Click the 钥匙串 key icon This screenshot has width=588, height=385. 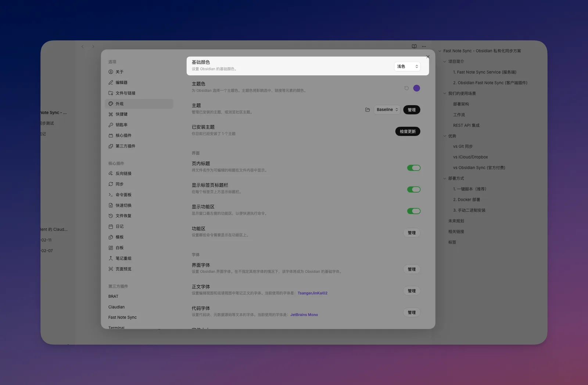pyautogui.click(x=111, y=125)
